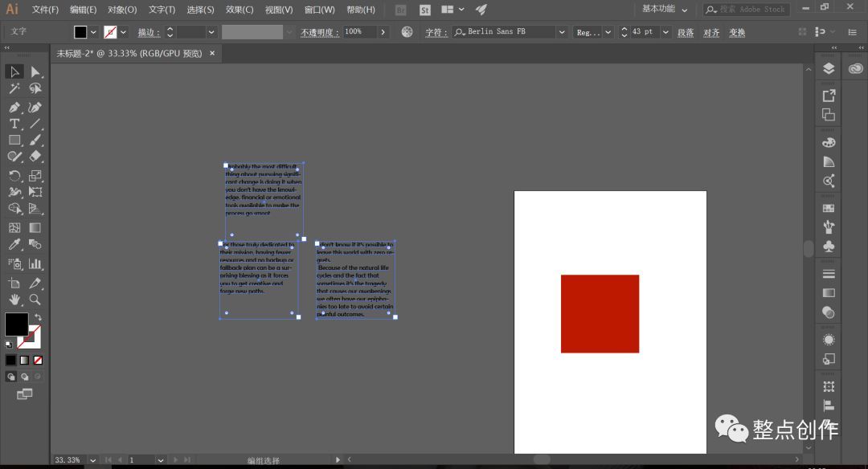Screen dimensions: 868x469
Task: Select the Selection tool arrow
Action: [14, 71]
